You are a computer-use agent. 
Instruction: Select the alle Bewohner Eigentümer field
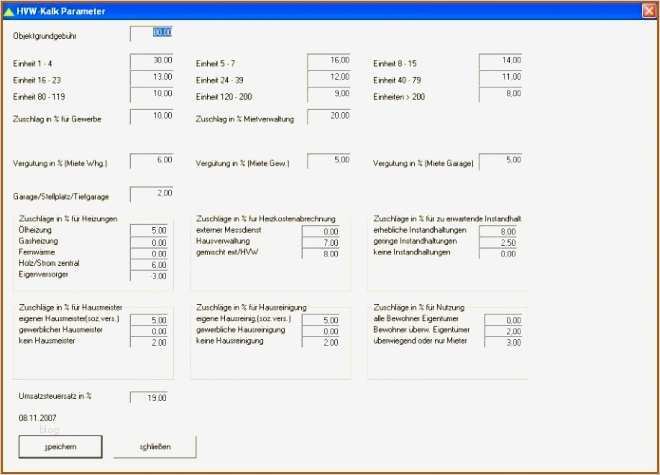[x=503, y=320]
